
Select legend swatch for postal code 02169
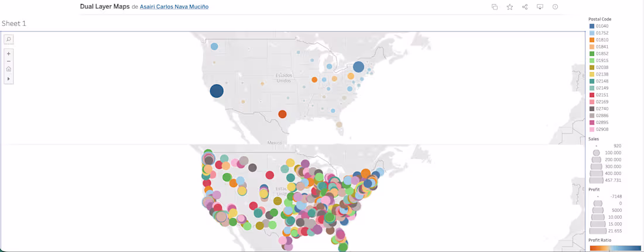tap(592, 102)
